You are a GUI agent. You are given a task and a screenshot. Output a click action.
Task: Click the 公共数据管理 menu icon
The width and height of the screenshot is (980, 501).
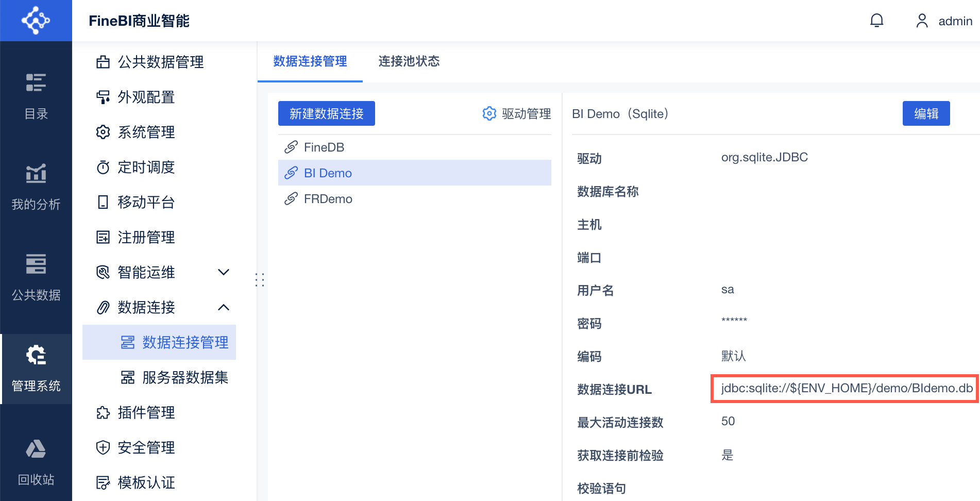(x=103, y=62)
